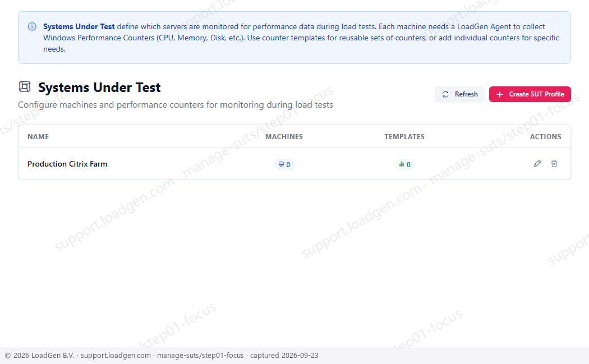Click the MACHINES column header
589x364 pixels.
pos(284,137)
